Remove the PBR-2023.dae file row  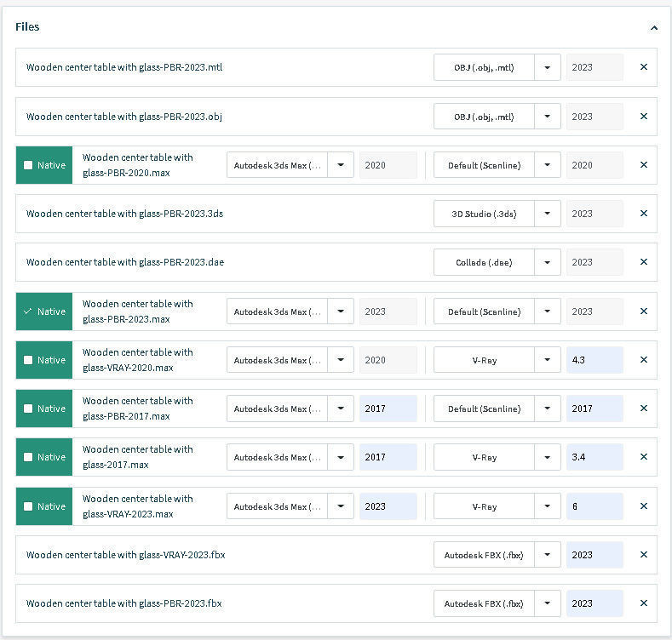(x=643, y=262)
